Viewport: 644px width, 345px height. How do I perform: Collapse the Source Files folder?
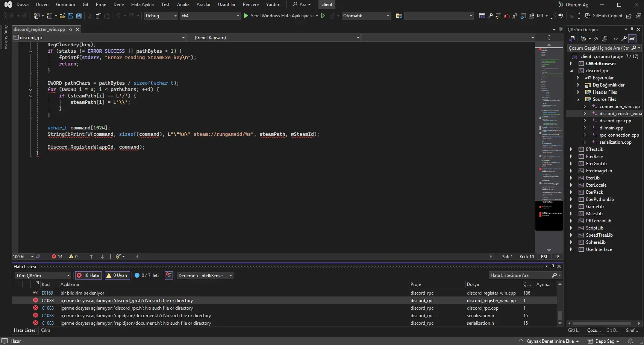pos(578,99)
